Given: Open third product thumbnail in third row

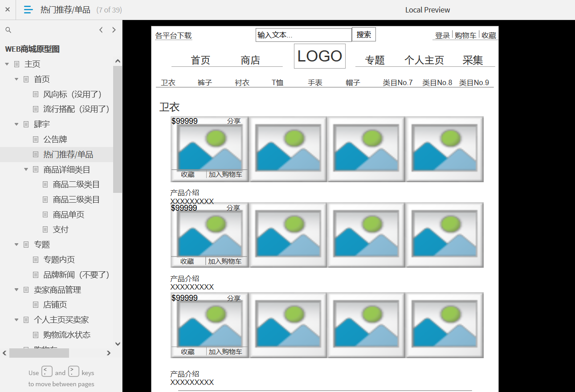Looking at the screenshot, I should tap(366, 325).
